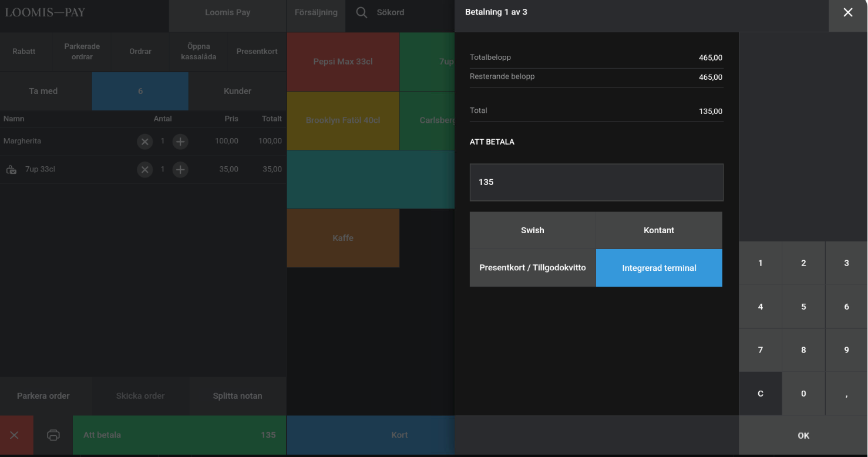
Task: Click the amount input field showing 135
Action: coord(596,182)
